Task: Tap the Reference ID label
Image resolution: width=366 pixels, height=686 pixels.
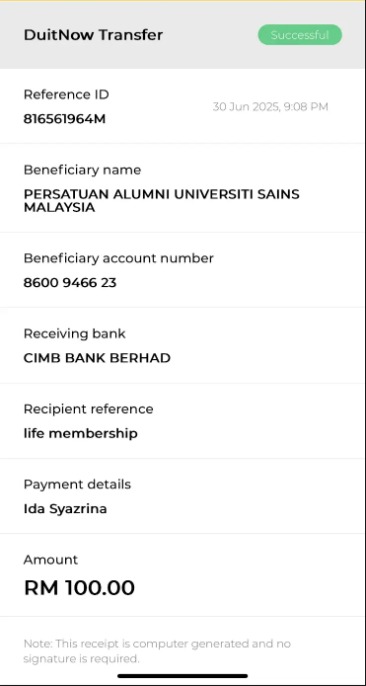Action: pos(66,94)
